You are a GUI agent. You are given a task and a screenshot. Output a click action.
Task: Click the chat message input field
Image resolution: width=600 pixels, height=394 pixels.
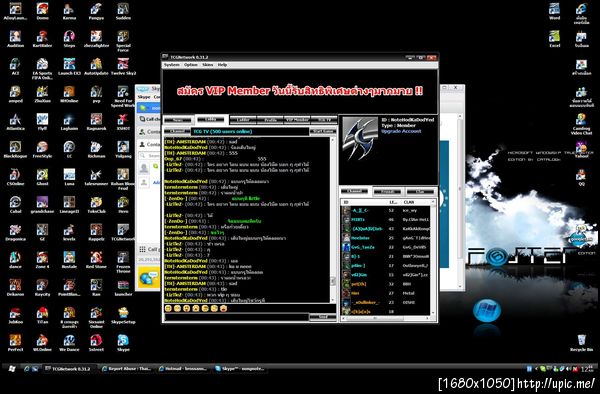(236, 317)
